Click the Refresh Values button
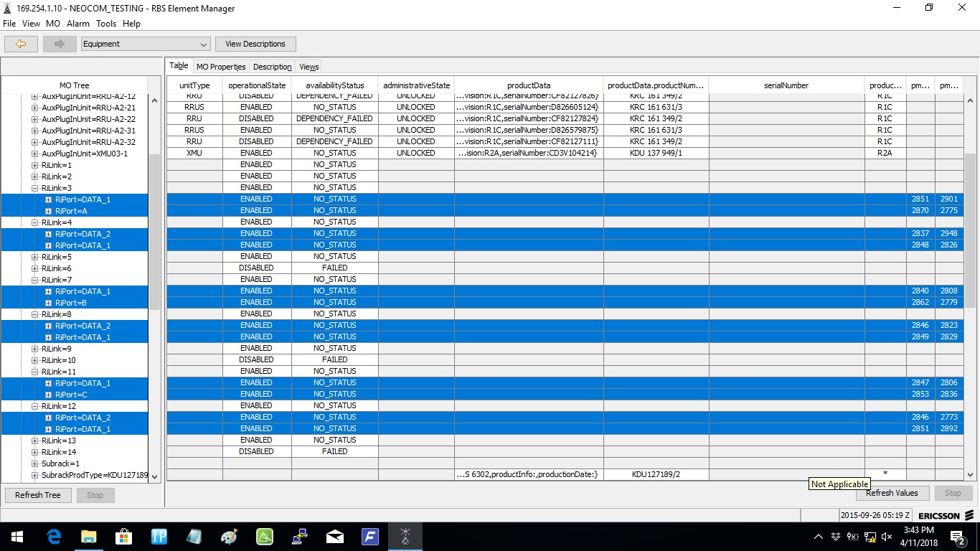The image size is (980, 551). 892,493
